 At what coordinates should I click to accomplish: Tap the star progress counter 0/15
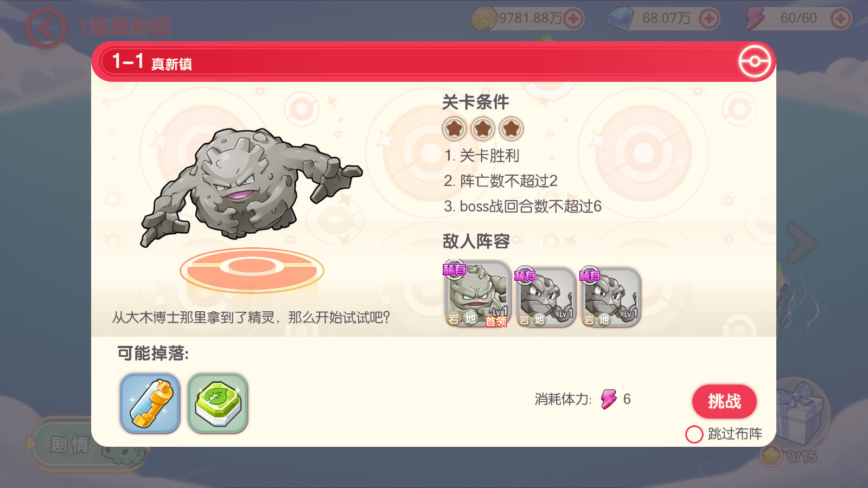pos(801,457)
